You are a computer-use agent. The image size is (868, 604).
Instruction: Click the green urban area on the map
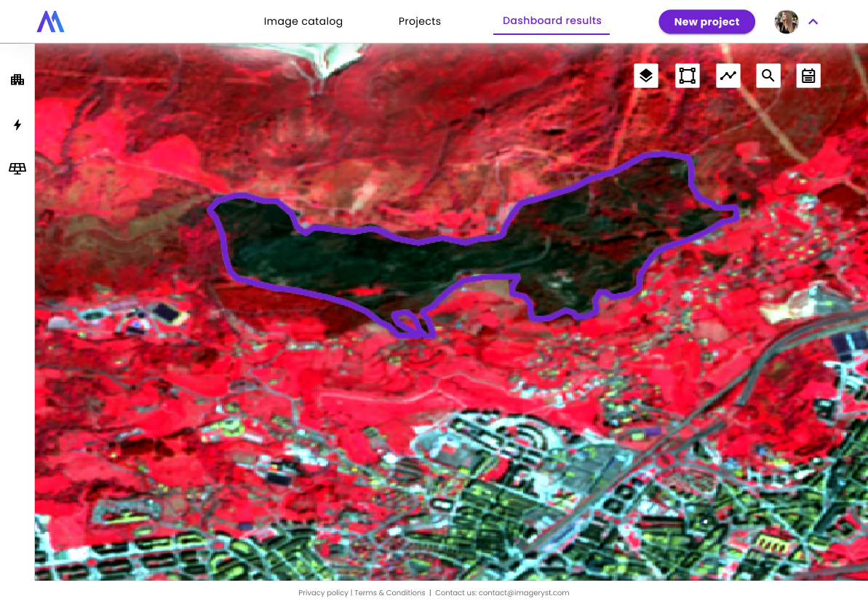pos(509,495)
